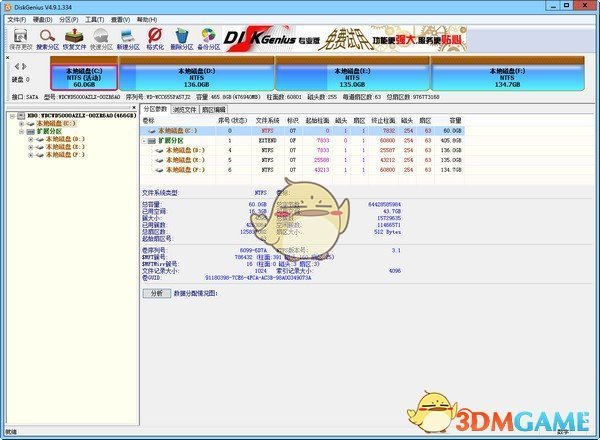The height and width of the screenshot is (440, 600).
Task: Click the 序号(状态) column header
Action: click(x=232, y=121)
